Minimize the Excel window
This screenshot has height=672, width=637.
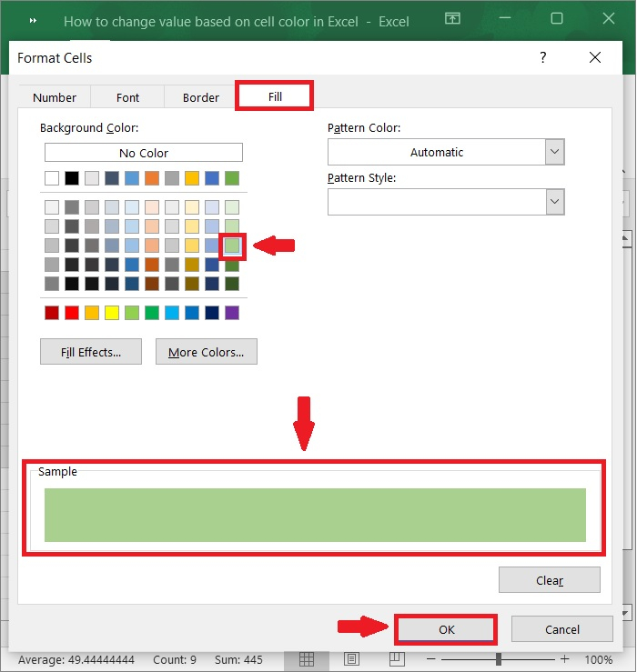tap(505, 18)
